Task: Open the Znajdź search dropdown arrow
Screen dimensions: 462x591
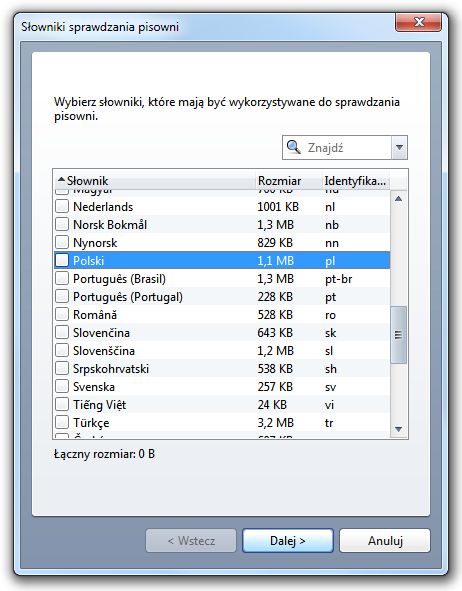Action: click(x=399, y=147)
